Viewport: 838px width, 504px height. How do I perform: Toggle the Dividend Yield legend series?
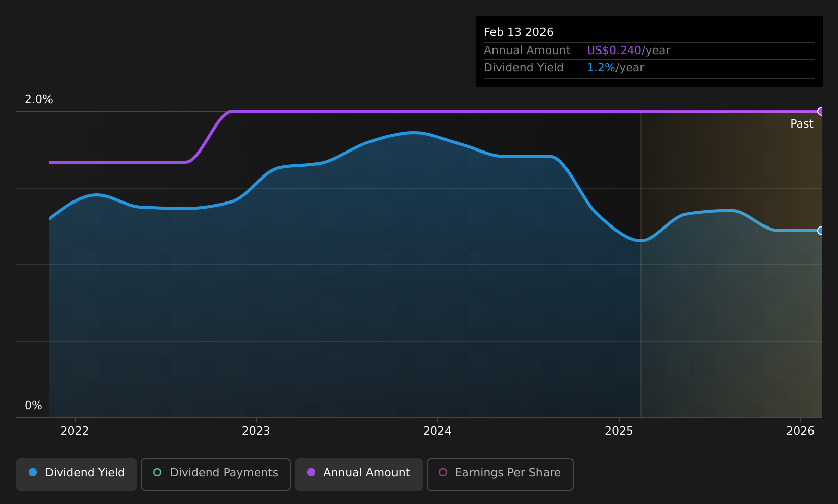tap(77, 474)
